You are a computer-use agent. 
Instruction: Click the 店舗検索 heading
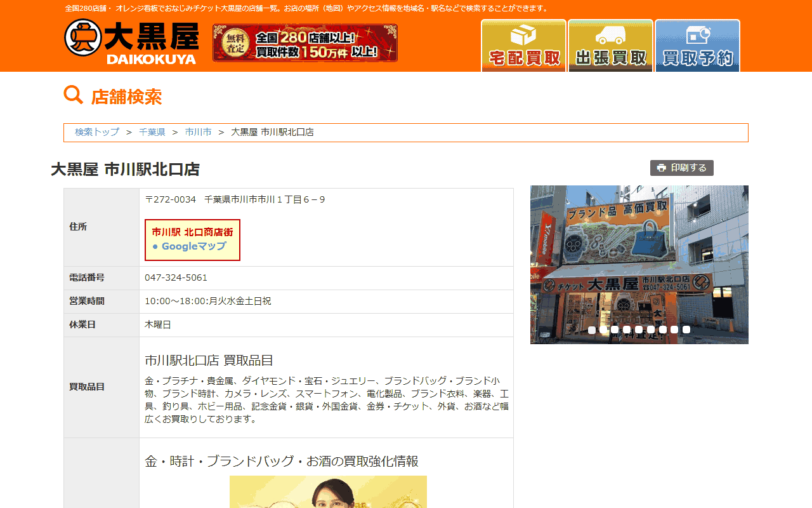(126, 97)
